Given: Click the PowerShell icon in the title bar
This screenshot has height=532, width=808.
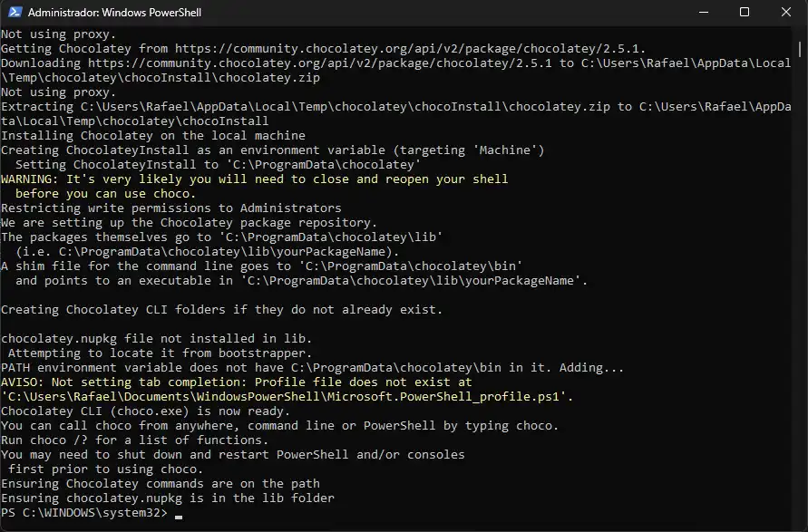Looking at the screenshot, I should tap(13, 13).
